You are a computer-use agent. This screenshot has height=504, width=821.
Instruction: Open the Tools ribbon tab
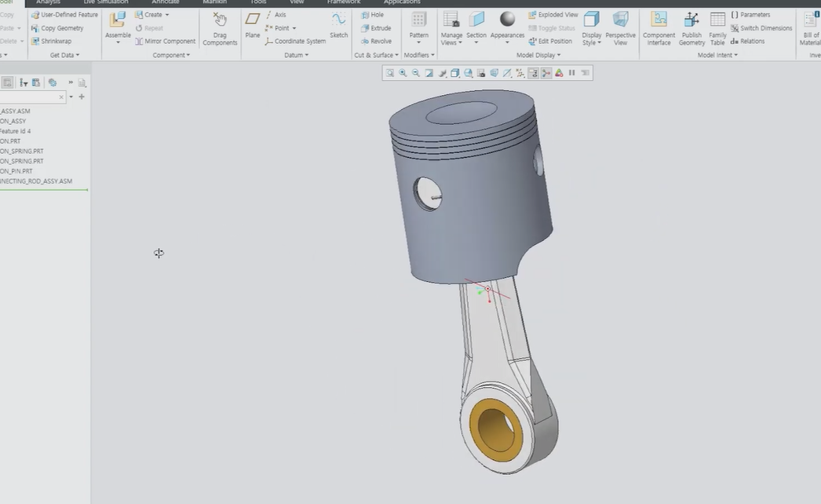(x=258, y=2)
